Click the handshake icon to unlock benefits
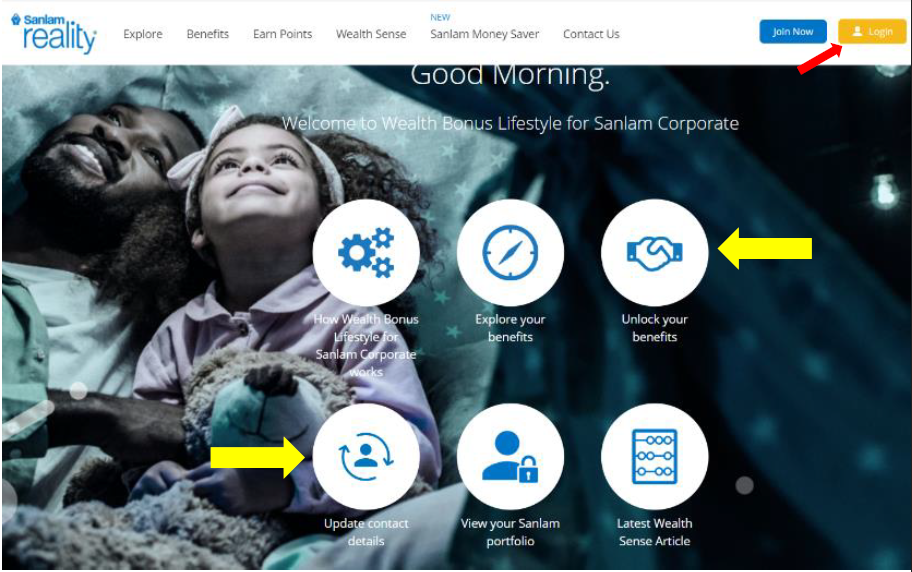The height and width of the screenshot is (572, 912). pyautogui.click(x=654, y=253)
